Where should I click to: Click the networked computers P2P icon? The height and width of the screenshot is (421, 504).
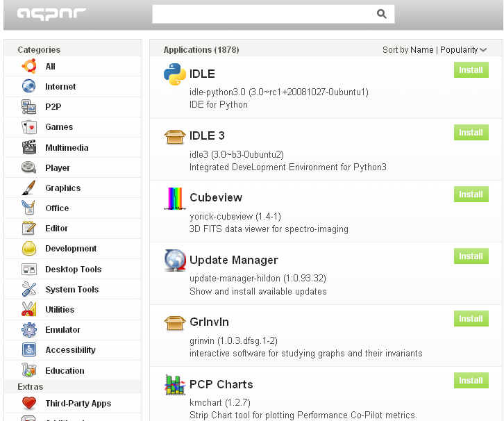pos(29,106)
